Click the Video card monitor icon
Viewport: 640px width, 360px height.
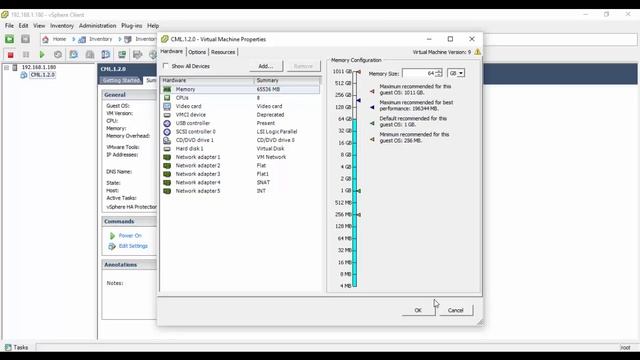point(167,107)
